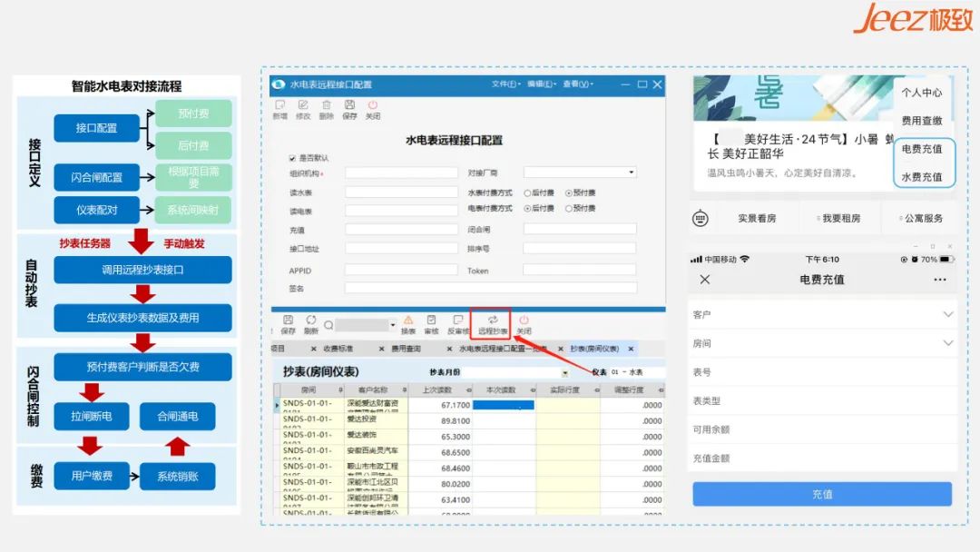Select the 修改 (Modify) toolbar icon
The width and height of the screenshot is (980, 552).
[302, 109]
